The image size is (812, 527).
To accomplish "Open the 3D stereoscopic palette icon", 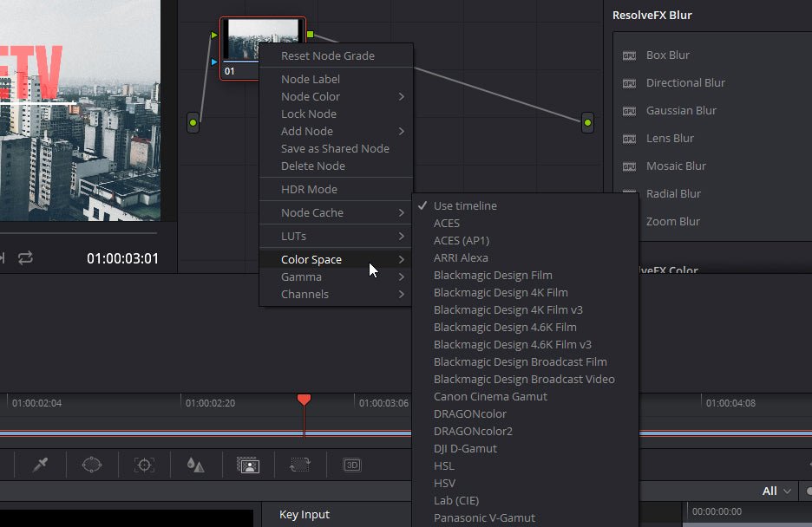I will pos(352,465).
